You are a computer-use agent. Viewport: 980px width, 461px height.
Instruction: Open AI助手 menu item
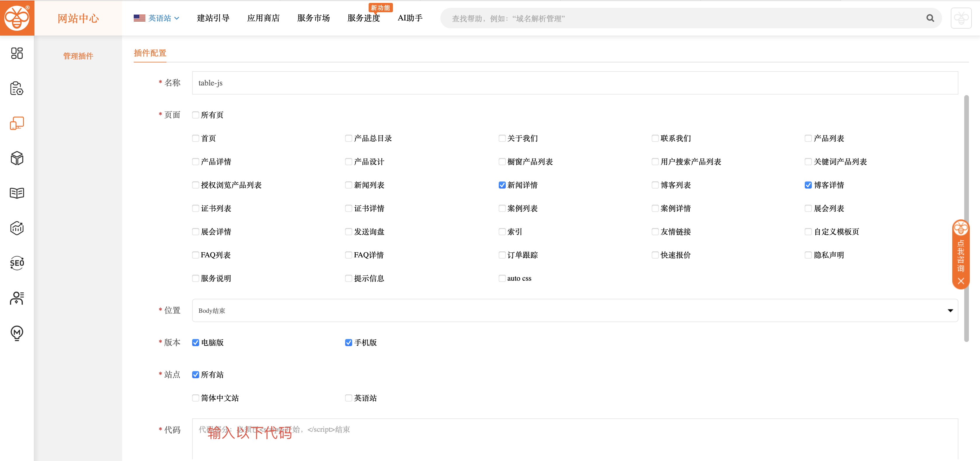pos(410,18)
